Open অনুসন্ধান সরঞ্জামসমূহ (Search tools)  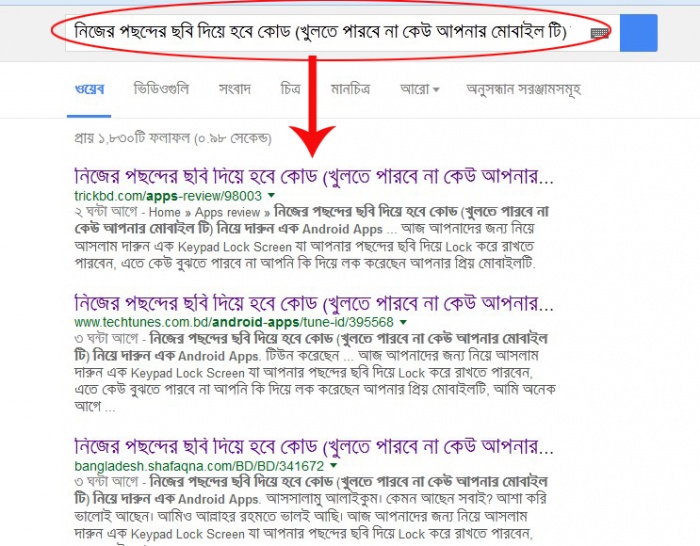coord(523,90)
